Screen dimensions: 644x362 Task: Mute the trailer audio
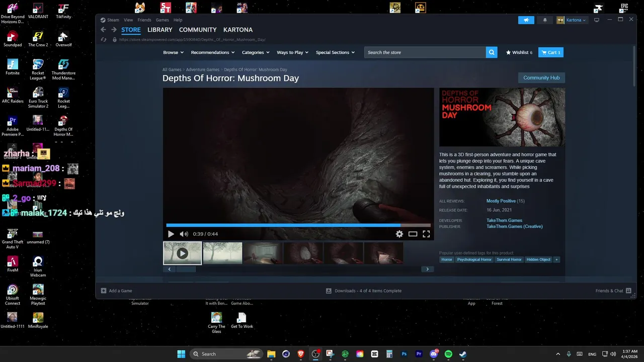pos(184,234)
